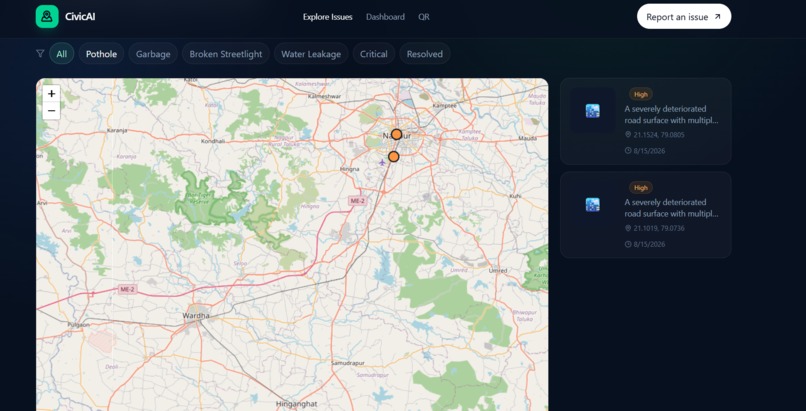806x411 pixels.
Task: Click the location pin icon beside 21.1524
Action: [x=628, y=135]
